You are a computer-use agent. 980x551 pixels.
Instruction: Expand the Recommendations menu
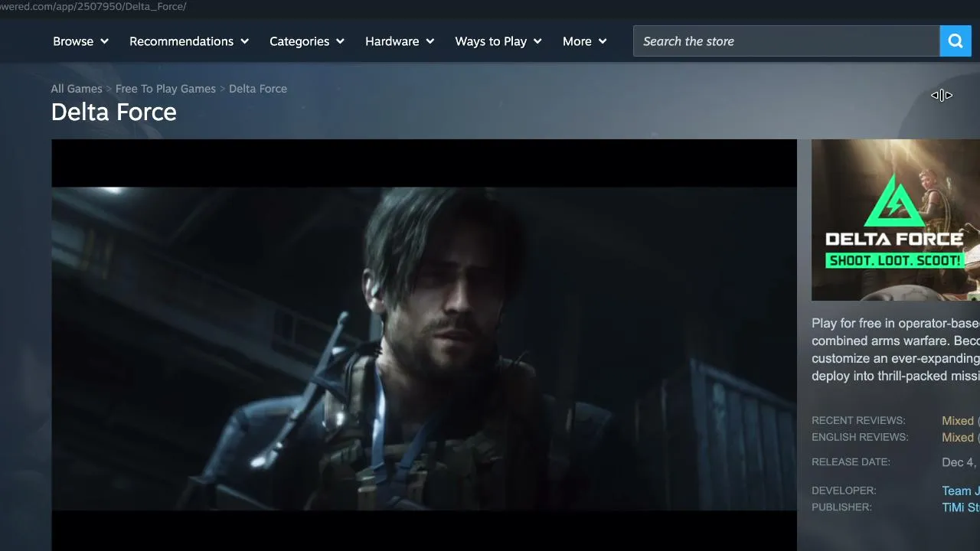pos(189,41)
